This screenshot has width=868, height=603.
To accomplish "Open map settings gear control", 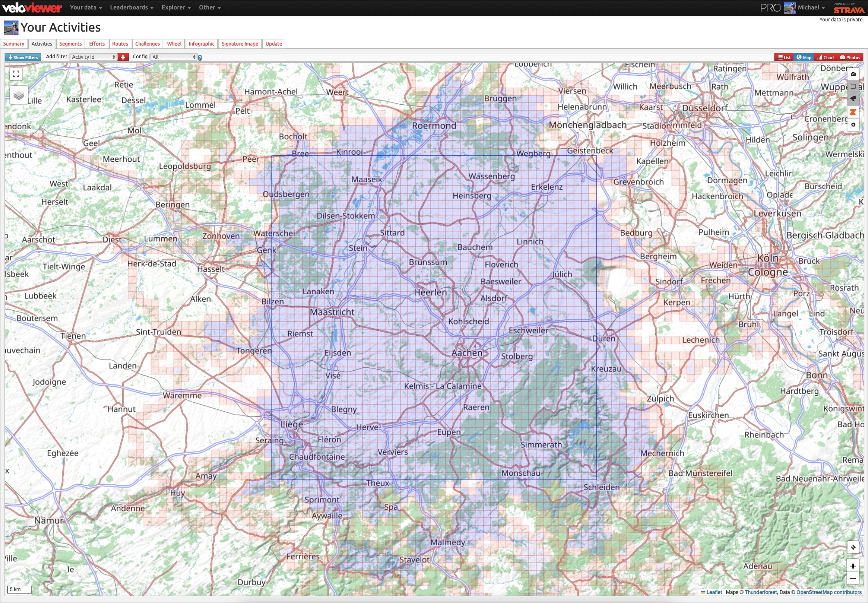I will (853, 125).
